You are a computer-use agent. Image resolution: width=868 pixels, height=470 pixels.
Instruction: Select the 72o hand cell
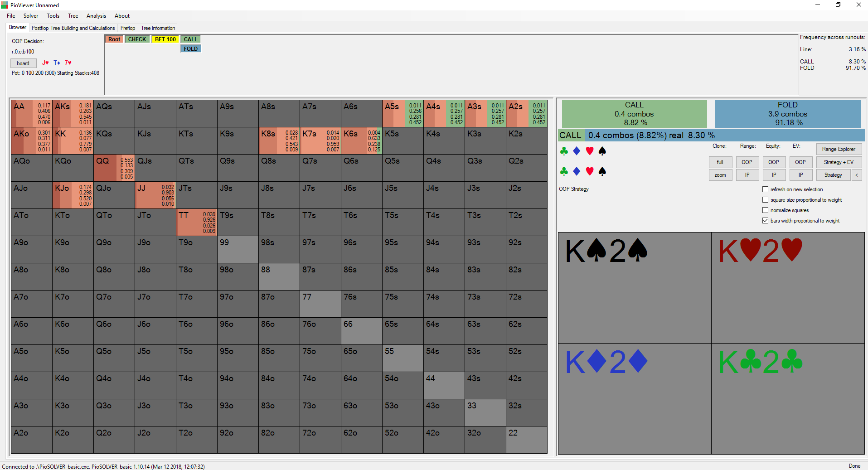(320, 440)
